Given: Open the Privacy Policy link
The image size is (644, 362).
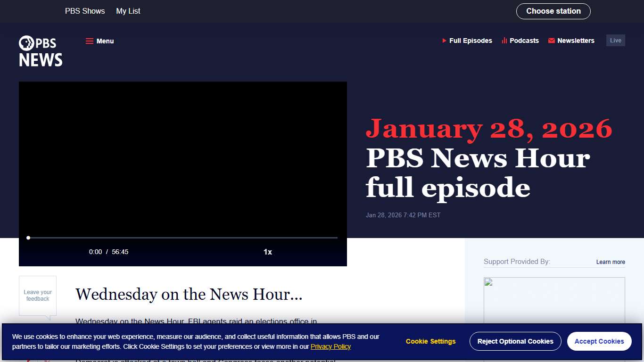Looking at the screenshot, I should pos(331,346).
